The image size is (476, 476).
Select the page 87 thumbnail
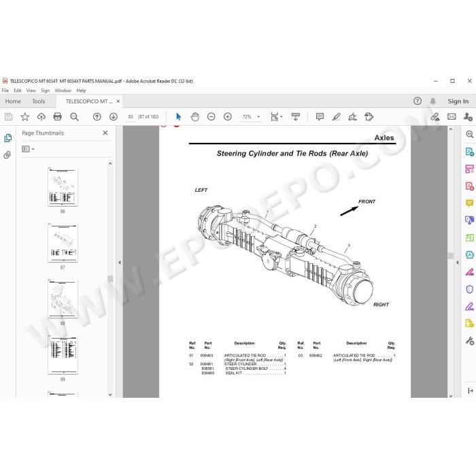63,243
